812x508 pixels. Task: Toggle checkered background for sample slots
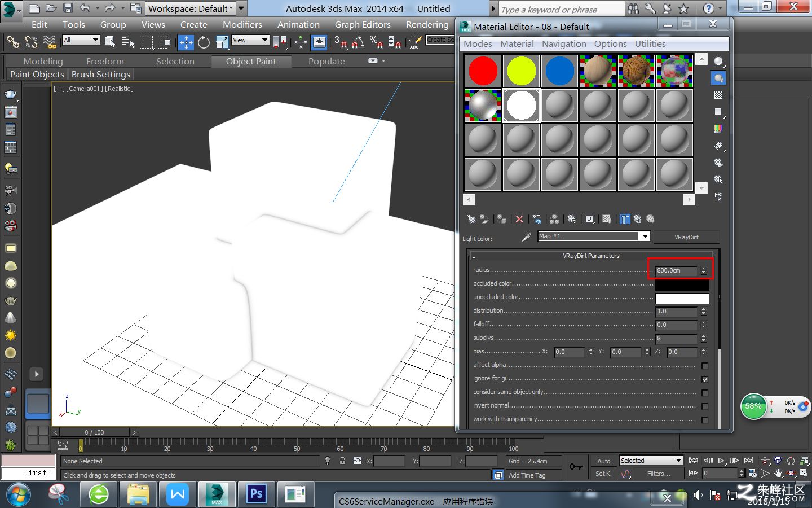click(718, 95)
